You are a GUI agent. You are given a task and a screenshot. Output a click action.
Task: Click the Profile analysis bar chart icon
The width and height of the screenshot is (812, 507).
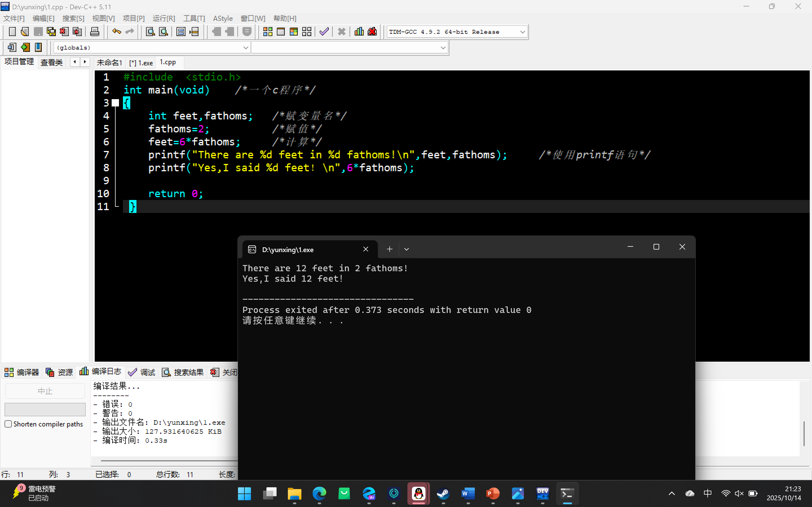coord(359,32)
